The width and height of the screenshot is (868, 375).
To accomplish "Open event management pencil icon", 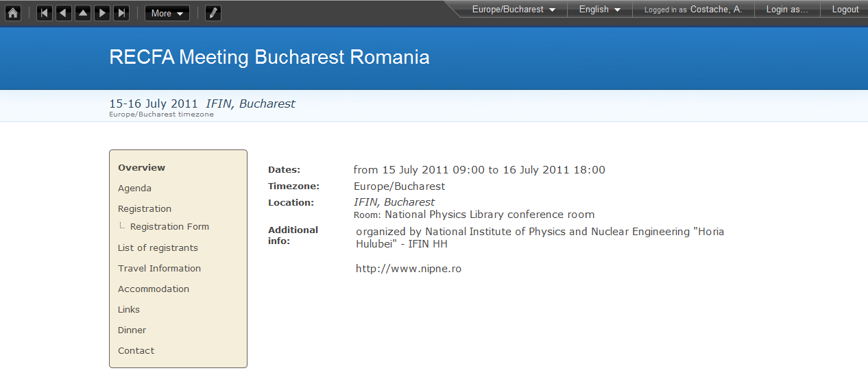I will [x=213, y=13].
